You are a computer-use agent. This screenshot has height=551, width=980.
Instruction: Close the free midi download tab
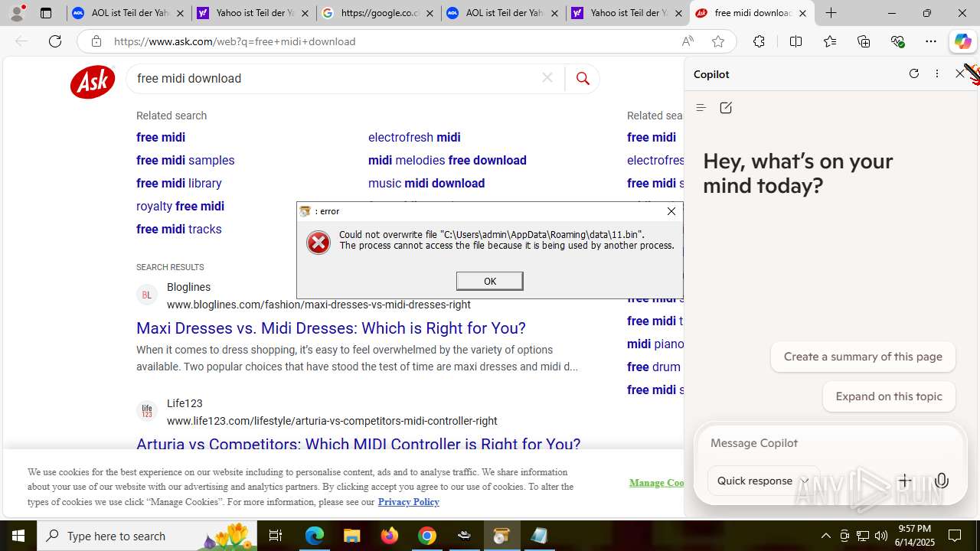(802, 13)
